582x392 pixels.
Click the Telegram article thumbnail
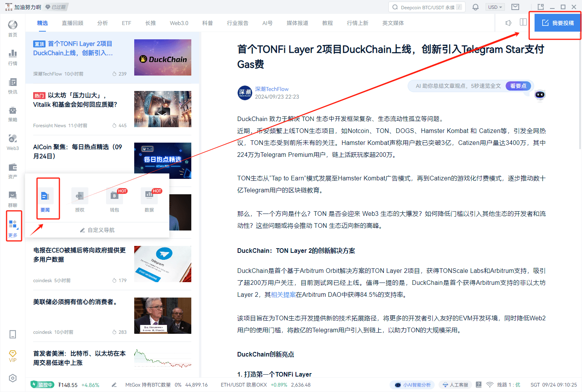[163, 264]
